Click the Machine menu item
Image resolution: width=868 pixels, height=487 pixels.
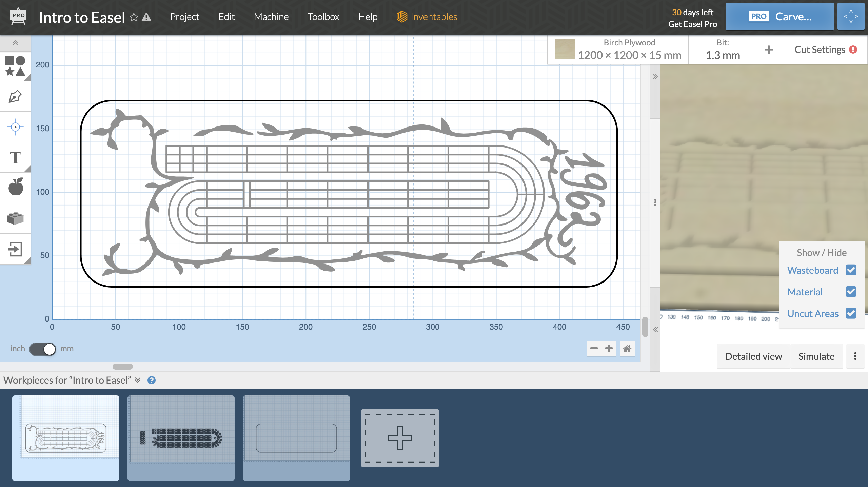[x=271, y=16]
